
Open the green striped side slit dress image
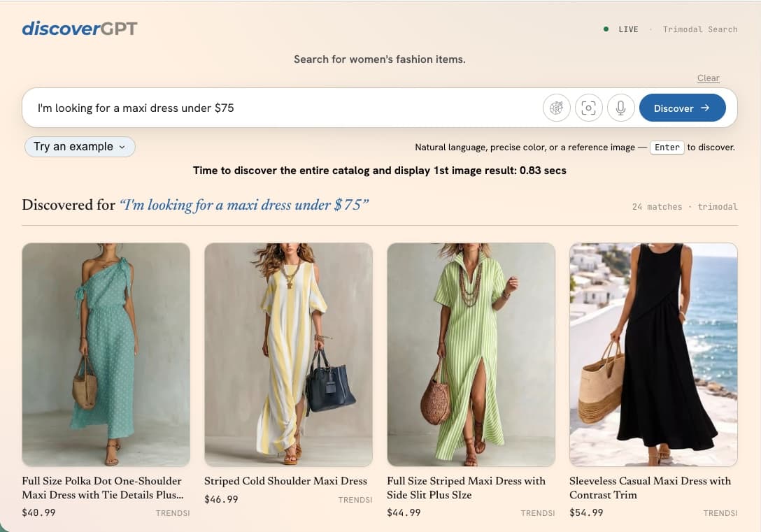(x=471, y=354)
